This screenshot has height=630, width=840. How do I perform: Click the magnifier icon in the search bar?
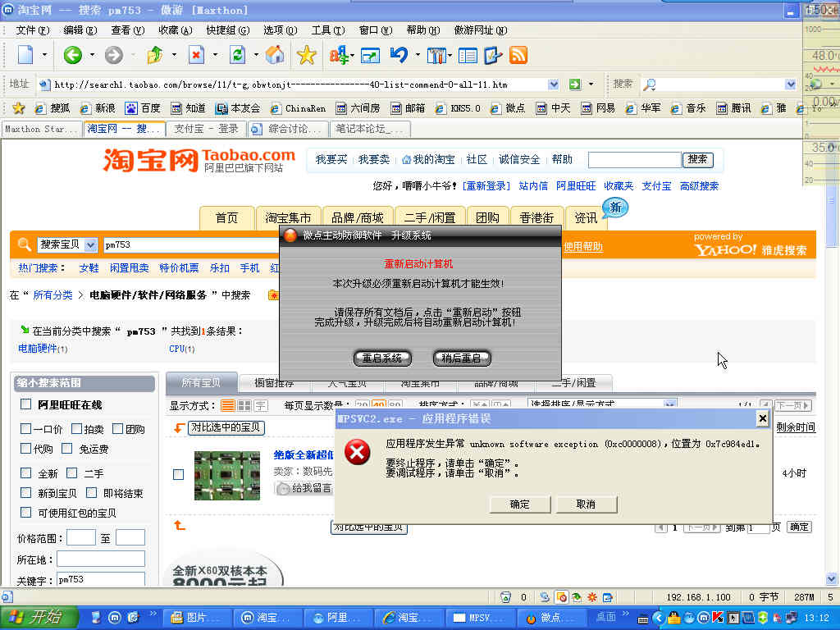649,84
